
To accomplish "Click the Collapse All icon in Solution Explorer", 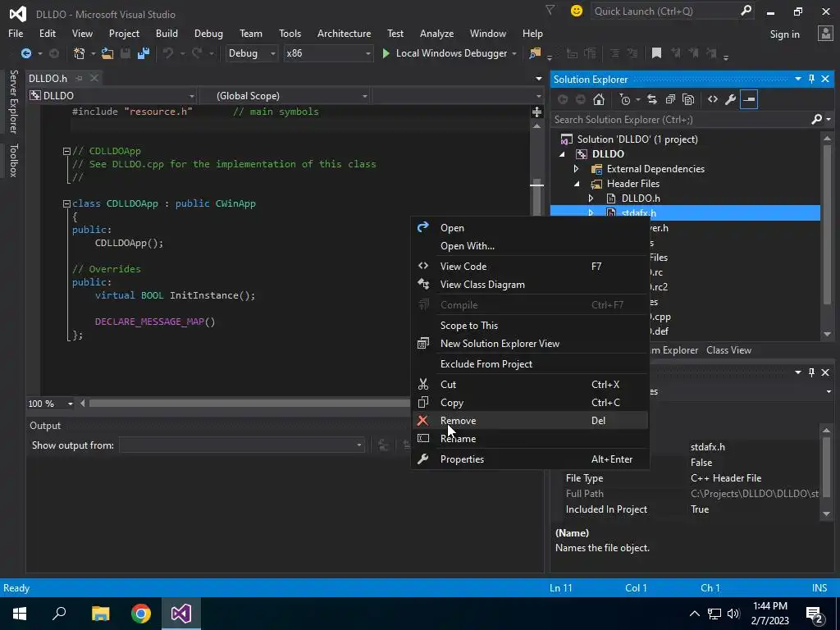I will [670, 99].
